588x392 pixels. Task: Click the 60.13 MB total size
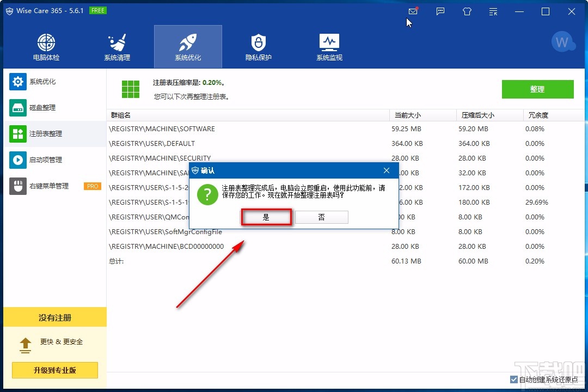click(407, 261)
